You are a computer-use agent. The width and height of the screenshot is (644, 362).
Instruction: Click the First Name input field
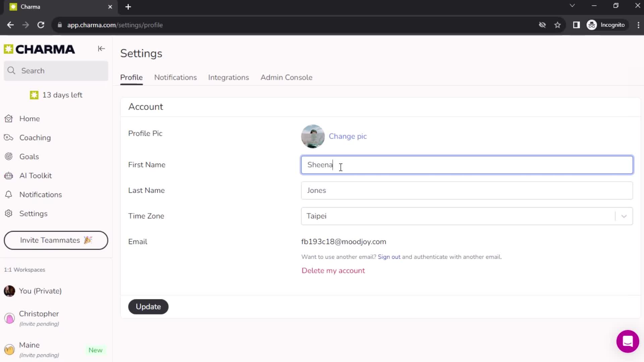click(x=467, y=165)
